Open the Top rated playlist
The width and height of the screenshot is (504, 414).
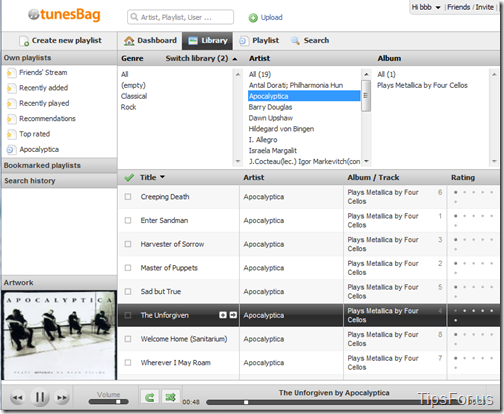coord(35,134)
